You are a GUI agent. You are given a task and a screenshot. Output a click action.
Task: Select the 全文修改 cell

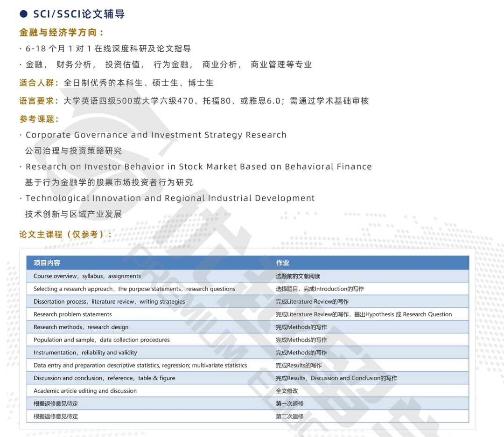pos(287,391)
